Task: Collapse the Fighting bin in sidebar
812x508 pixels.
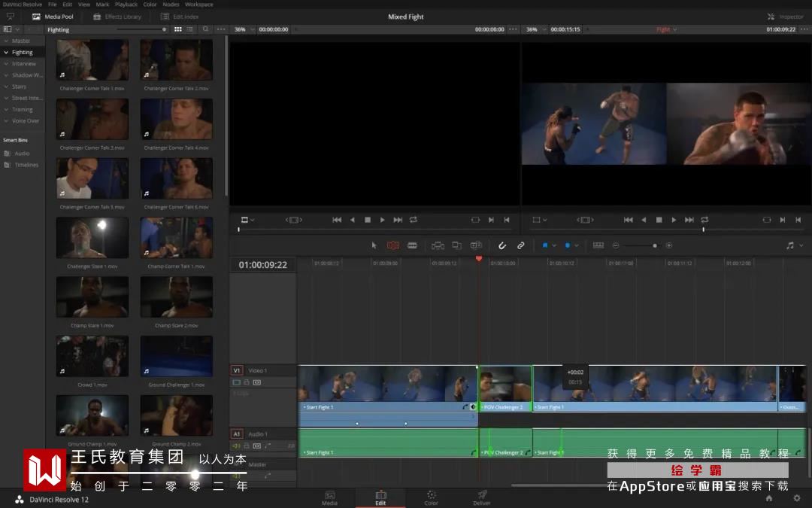Action: coord(6,53)
